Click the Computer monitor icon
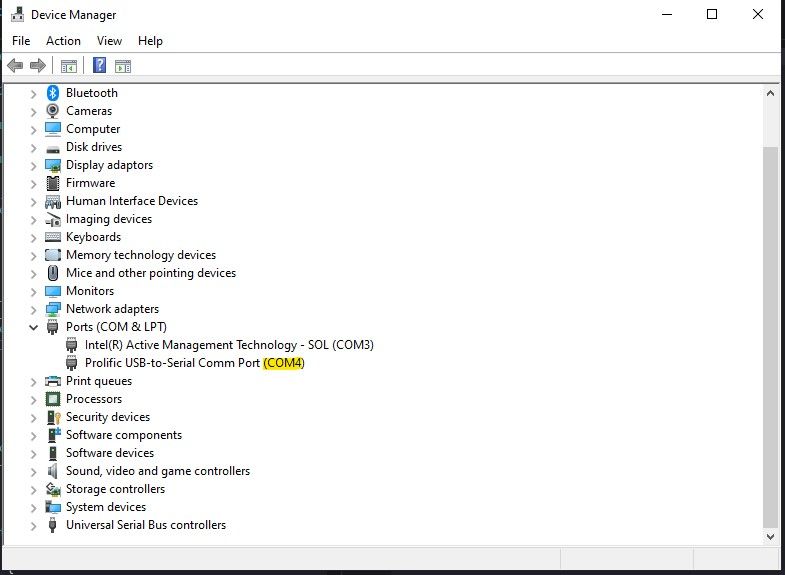This screenshot has height=575, width=785. 53,129
